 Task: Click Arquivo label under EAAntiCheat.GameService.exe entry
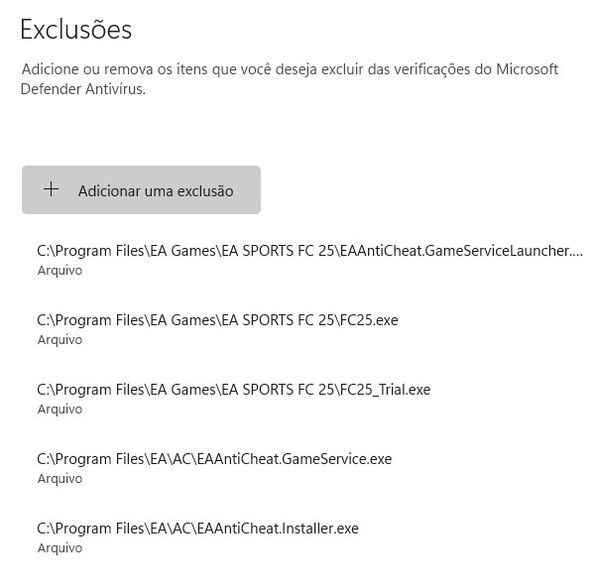60,479
